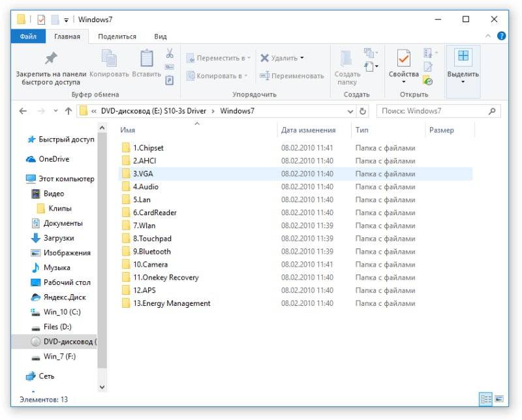The width and height of the screenshot is (522, 420).
Task: Sort by Размер column header
Action: pyautogui.click(x=442, y=130)
